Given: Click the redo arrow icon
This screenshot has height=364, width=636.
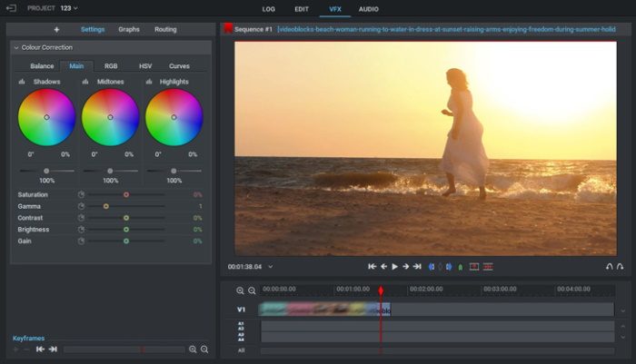Looking at the screenshot, I should 621,267.
